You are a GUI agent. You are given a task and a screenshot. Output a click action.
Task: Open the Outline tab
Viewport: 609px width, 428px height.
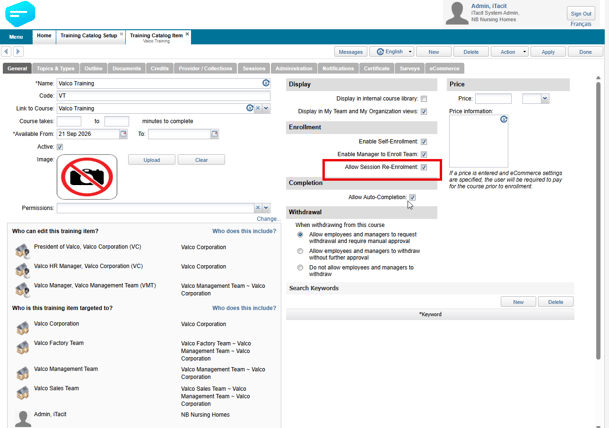[x=94, y=68]
